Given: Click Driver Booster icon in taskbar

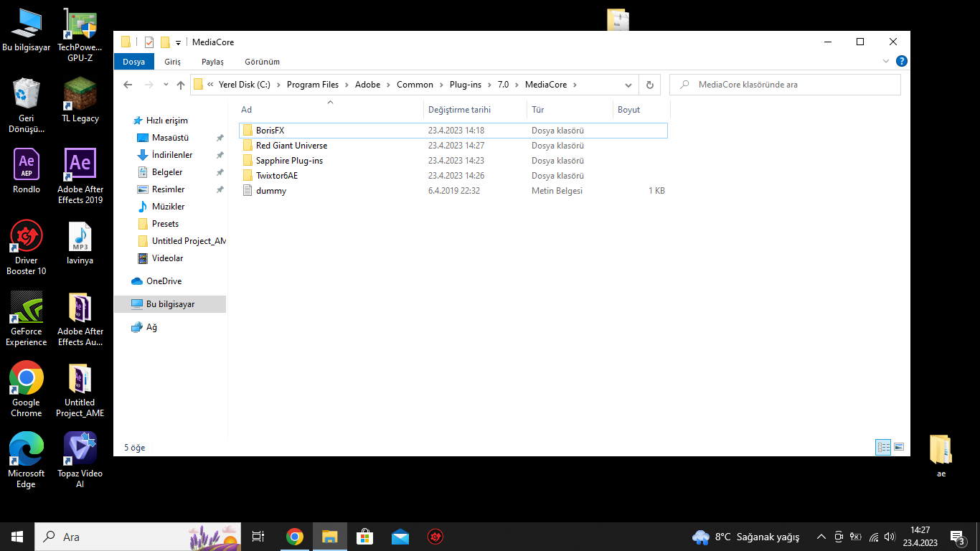Looking at the screenshot, I should click(435, 537).
